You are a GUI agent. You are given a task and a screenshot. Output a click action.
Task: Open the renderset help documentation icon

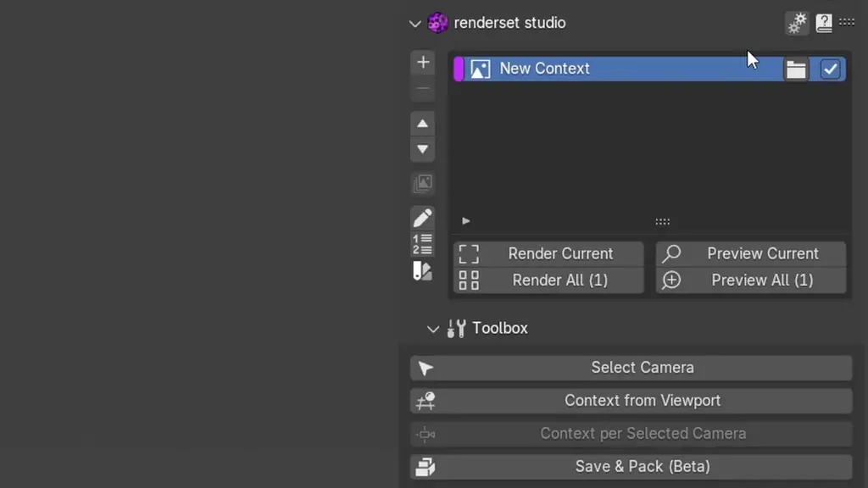824,23
